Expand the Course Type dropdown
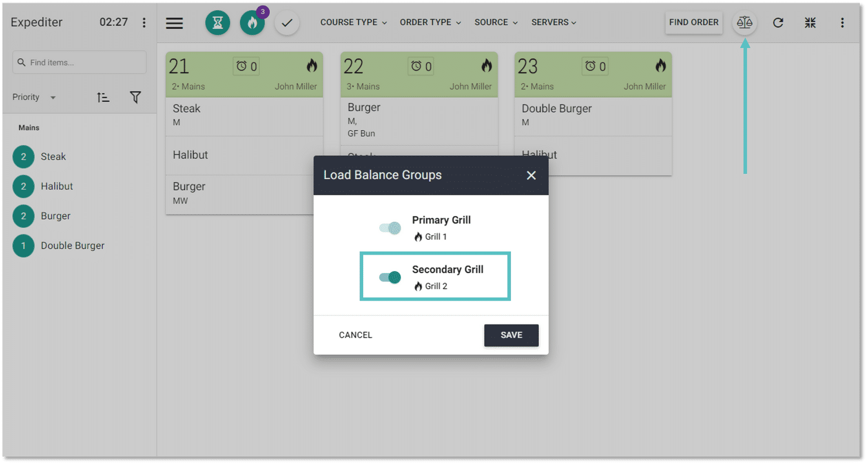Image resolution: width=868 pixels, height=464 pixels. [x=353, y=22]
